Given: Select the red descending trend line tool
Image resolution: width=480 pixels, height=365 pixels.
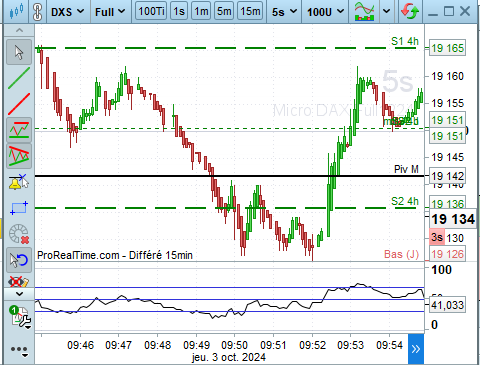Looking at the screenshot, I should [x=19, y=104].
